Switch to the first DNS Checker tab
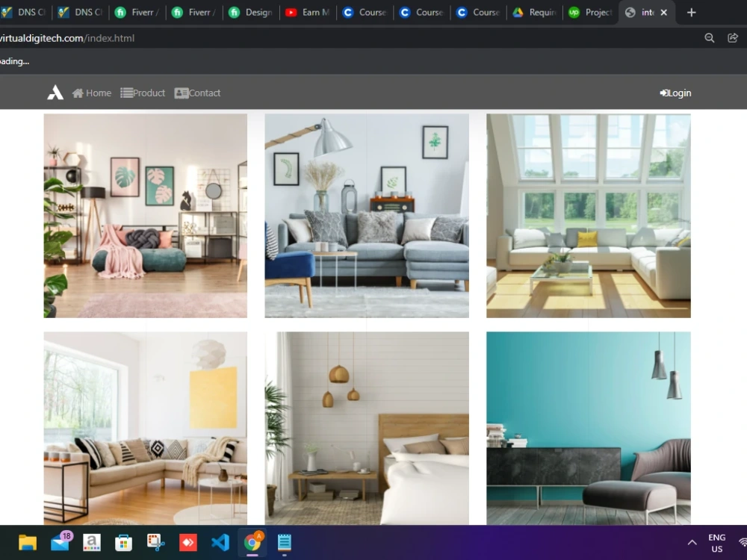The image size is (747, 560). click(x=25, y=13)
